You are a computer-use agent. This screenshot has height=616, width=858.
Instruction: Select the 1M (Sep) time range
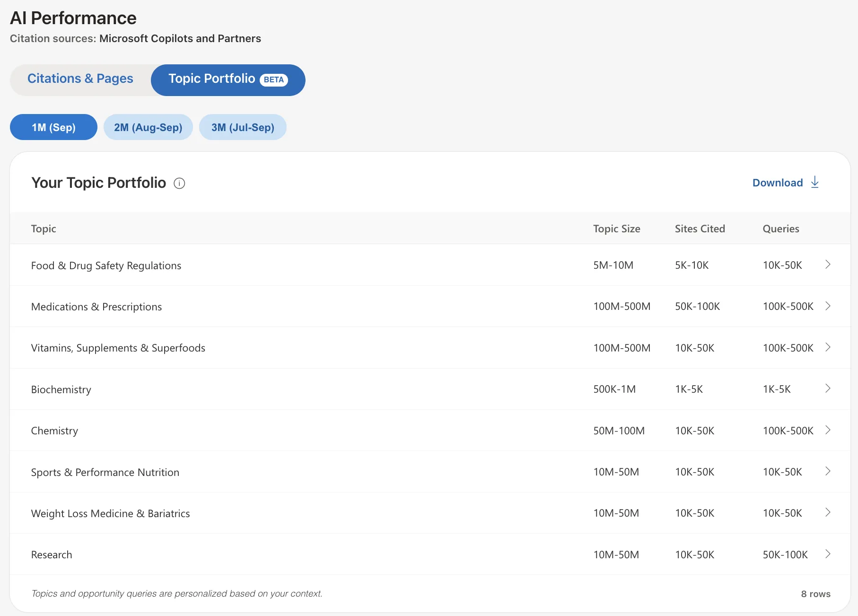(x=53, y=127)
